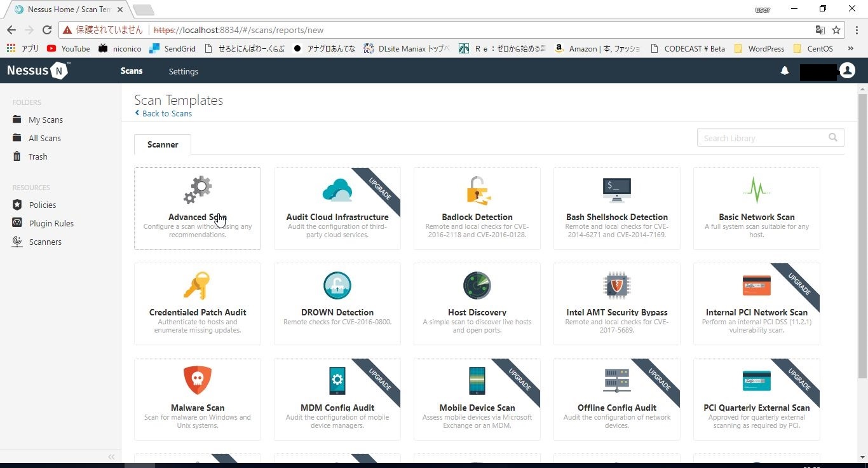868x468 pixels.
Task: Click the DROWN Detection title
Action: pos(337,312)
